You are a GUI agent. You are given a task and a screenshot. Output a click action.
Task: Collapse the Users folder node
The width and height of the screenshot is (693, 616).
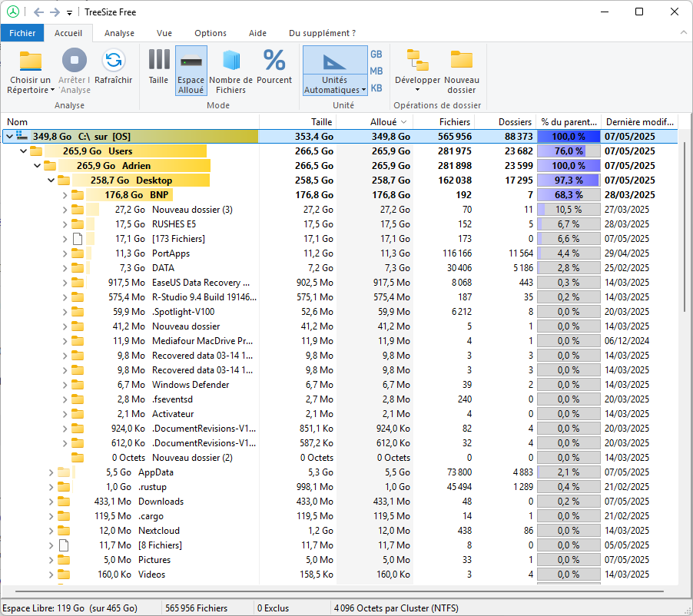coord(23,151)
